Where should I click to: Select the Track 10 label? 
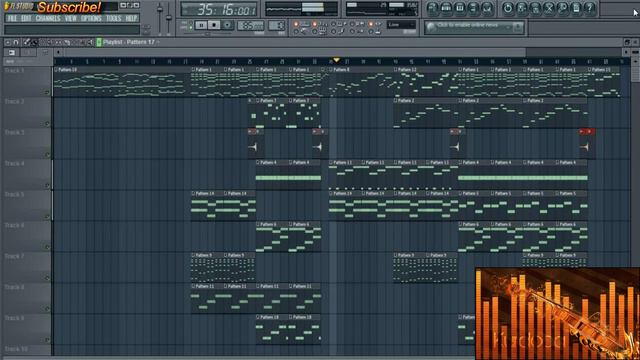(16, 349)
